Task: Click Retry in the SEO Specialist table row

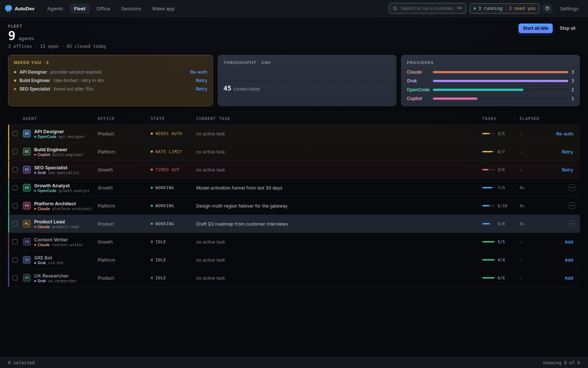Action: pos(567,170)
